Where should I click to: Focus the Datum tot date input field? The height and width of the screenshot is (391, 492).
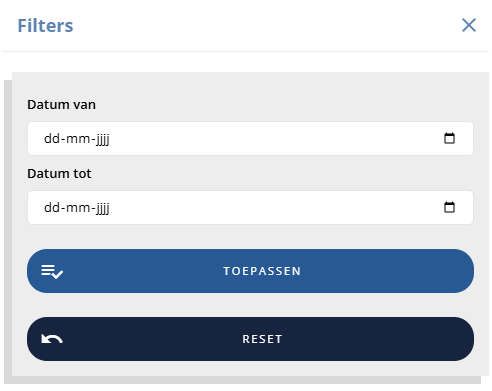tap(250, 207)
